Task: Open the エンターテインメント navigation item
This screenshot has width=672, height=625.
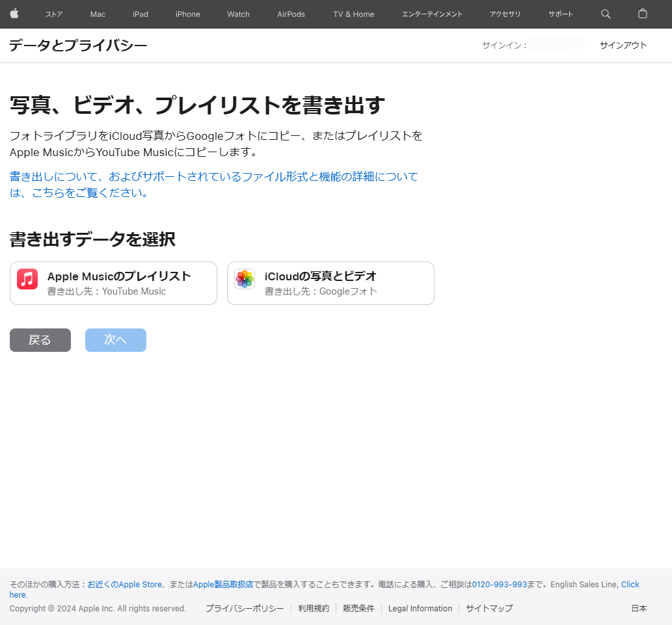Action: coord(432,14)
